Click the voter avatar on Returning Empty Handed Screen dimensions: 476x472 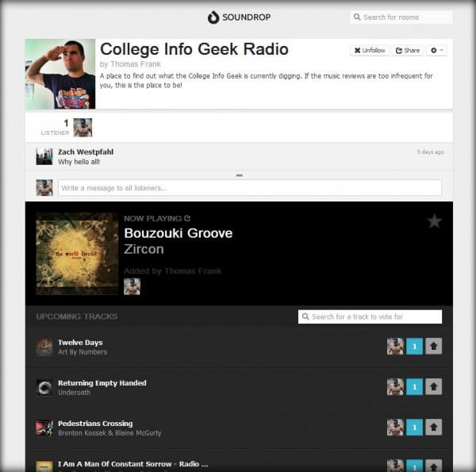click(395, 386)
